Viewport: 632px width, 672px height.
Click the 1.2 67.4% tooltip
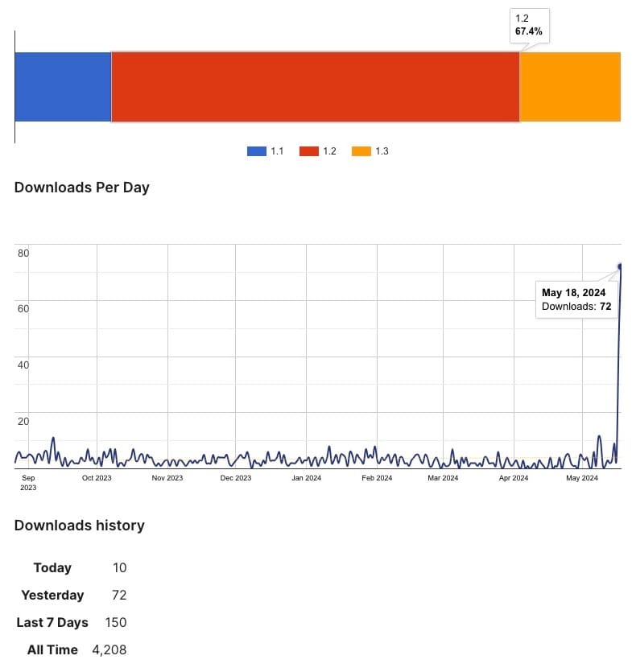(529, 25)
